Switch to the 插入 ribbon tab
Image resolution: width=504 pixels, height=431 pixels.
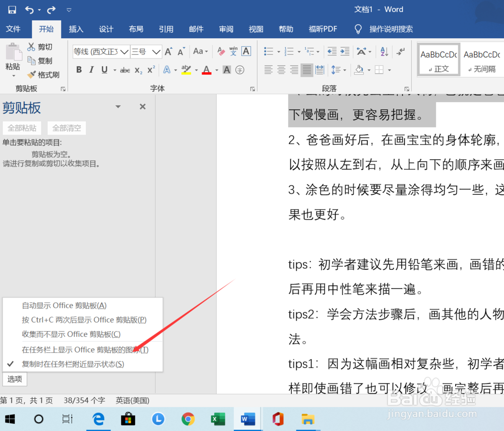[76, 29]
